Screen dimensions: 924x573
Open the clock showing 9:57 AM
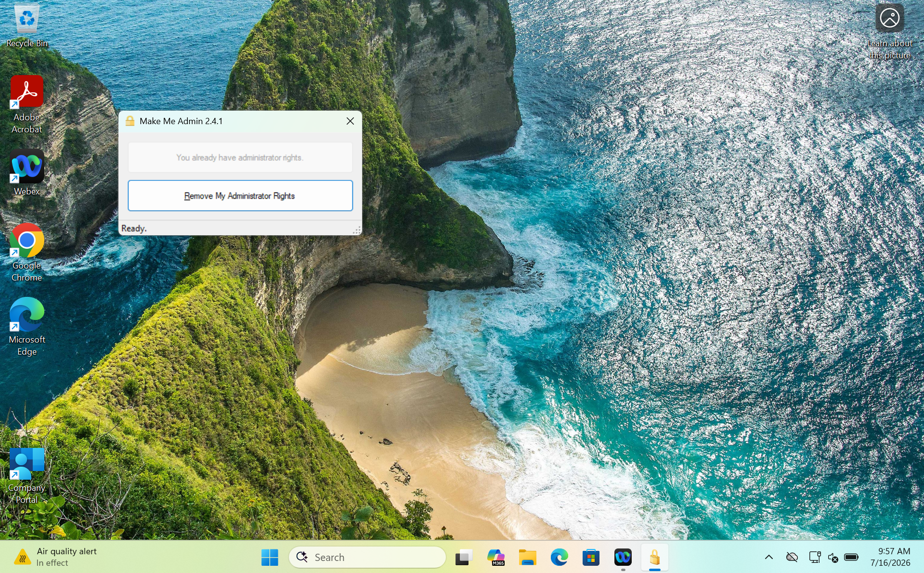tap(890, 557)
